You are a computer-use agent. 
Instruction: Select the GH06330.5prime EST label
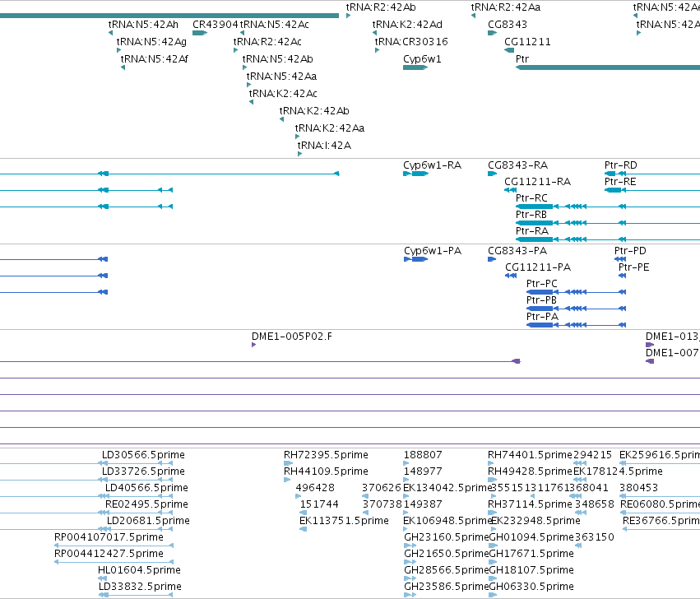pyautogui.click(x=531, y=587)
